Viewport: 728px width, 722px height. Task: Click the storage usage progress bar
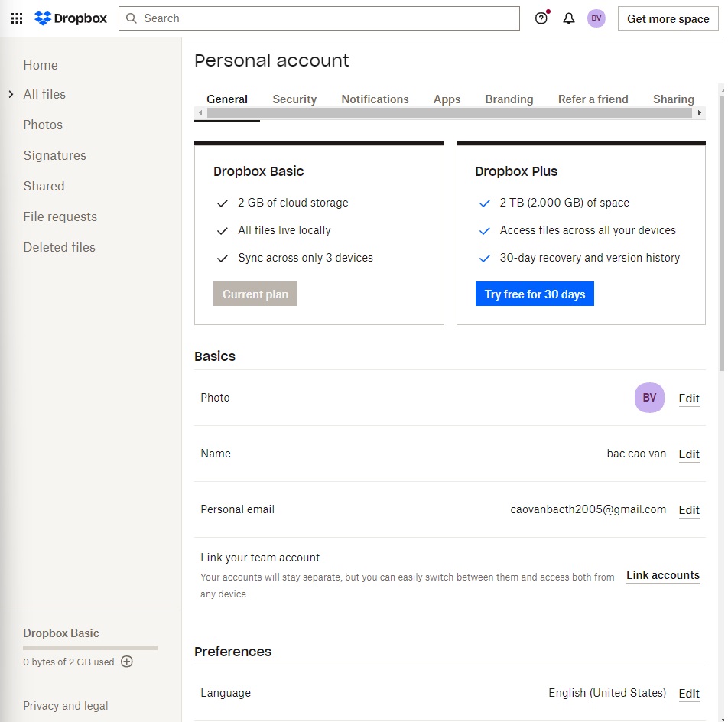click(90, 647)
